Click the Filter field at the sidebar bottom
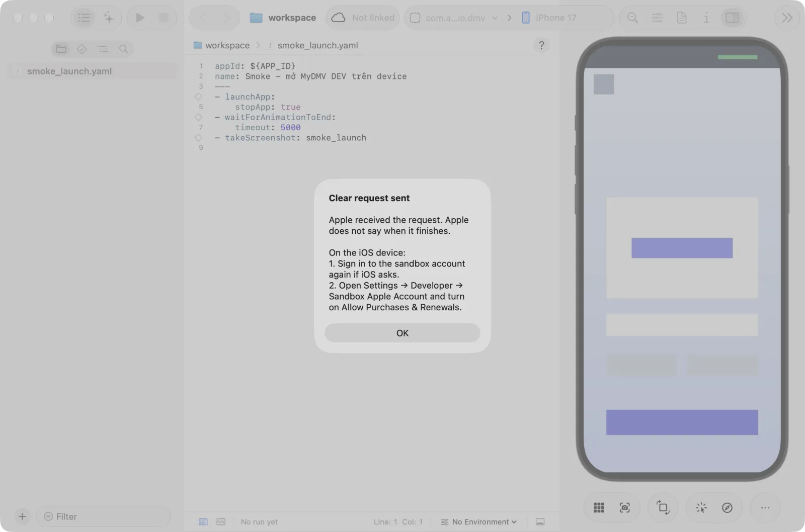805x532 pixels. click(x=103, y=516)
